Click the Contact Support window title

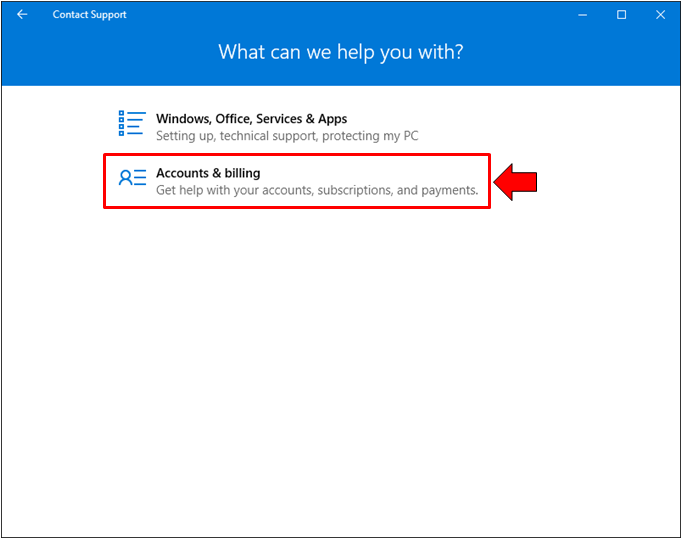90,14
